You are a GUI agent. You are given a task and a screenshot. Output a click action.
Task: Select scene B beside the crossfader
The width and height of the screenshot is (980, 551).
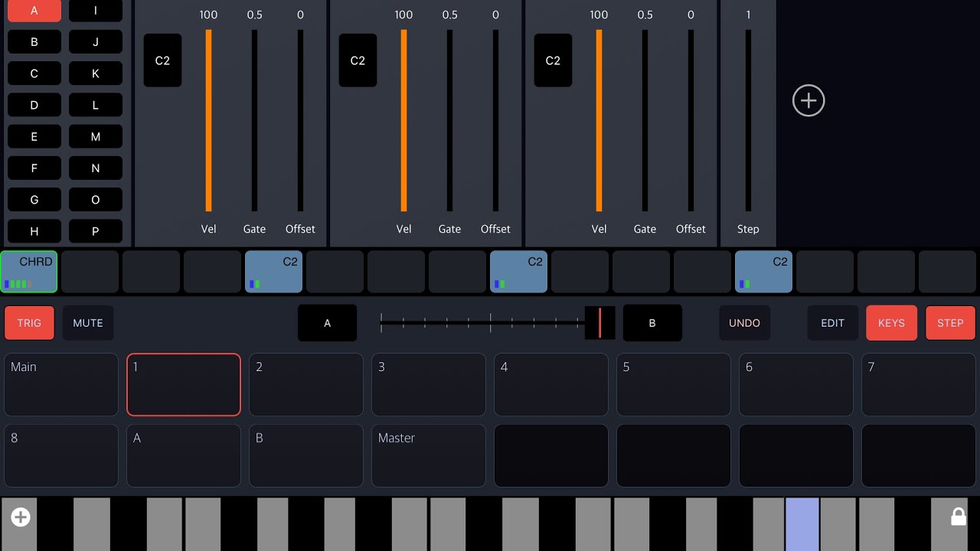point(652,323)
